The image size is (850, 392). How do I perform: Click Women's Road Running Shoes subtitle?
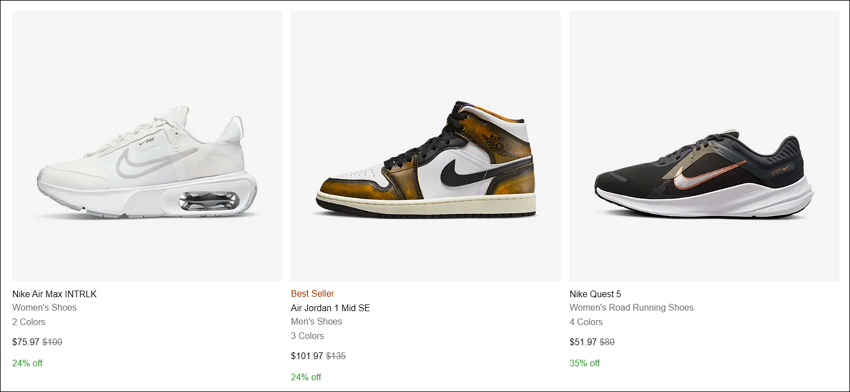[x=631, y=307]
